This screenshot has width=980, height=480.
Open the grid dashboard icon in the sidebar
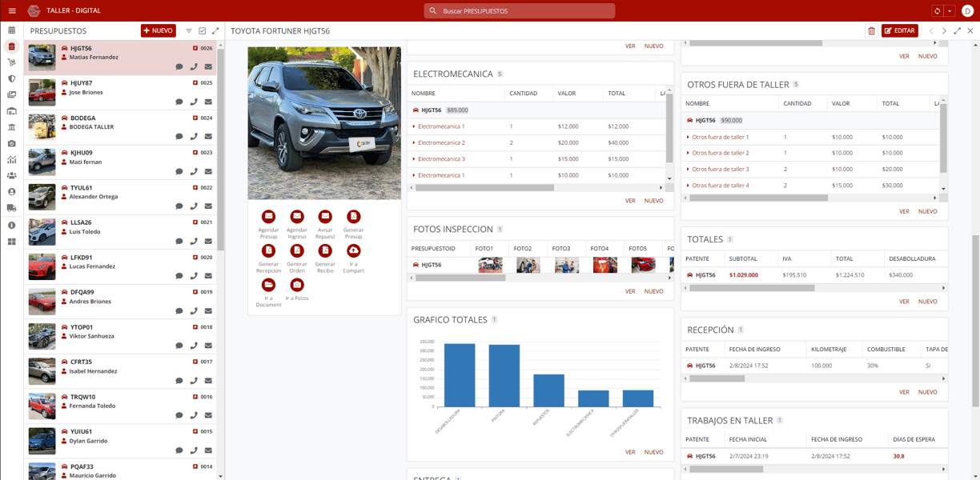[12, 241]
